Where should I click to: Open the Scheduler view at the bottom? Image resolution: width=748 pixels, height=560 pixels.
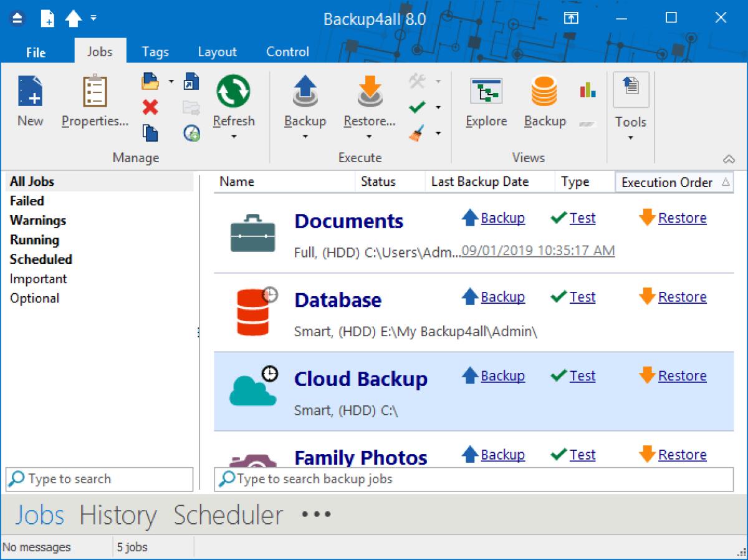[227, 515]
